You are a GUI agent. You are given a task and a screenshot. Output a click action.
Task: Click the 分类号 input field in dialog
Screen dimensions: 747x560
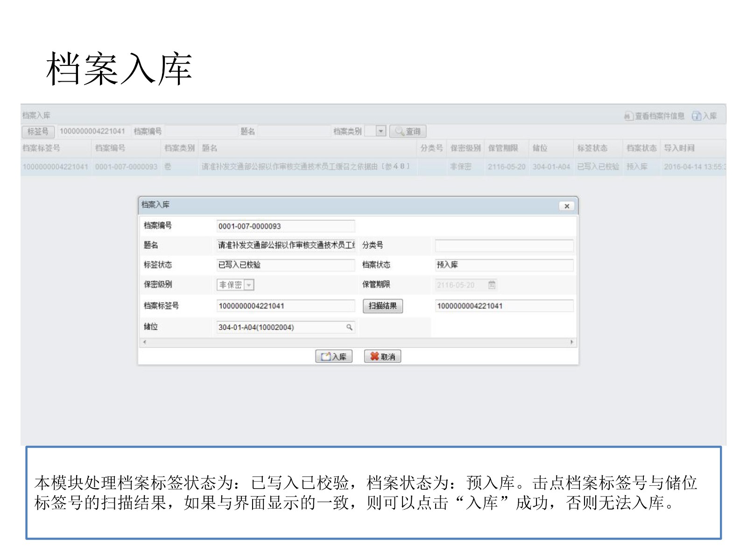(504, 245)
